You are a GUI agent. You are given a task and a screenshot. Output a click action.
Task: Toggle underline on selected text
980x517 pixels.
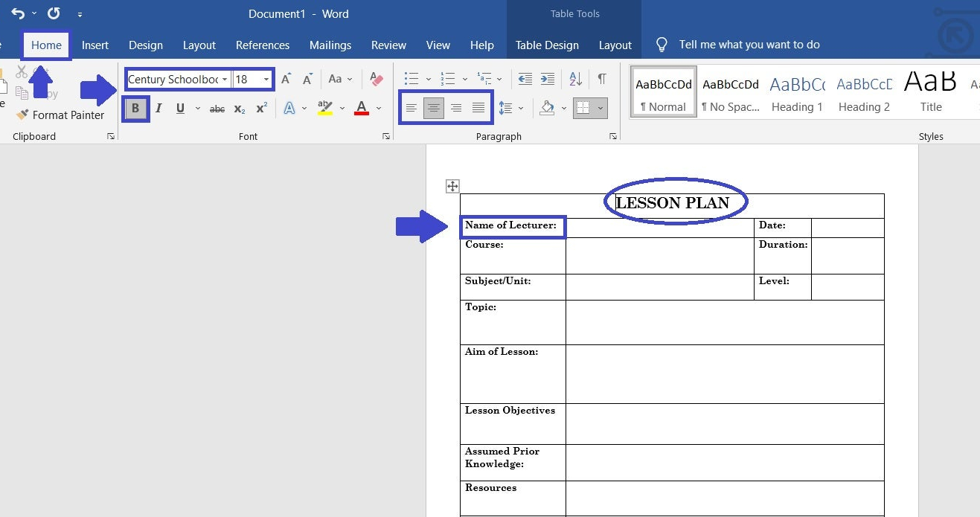coord(179,108)
